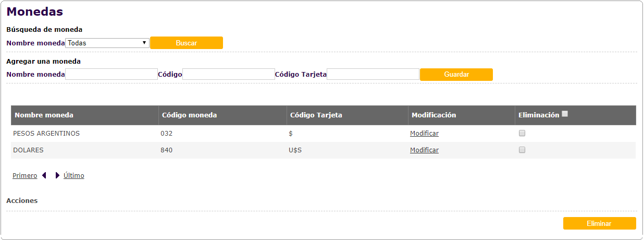Open the Nombre moneda search dropdown
Image resolution: width=644 pixels, height=240 pixels.
[x=107, y=43]
